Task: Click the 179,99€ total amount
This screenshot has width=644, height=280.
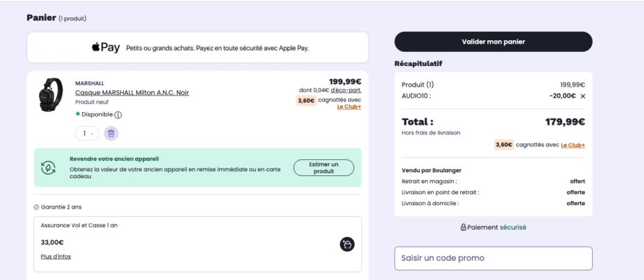Action: 565,122
